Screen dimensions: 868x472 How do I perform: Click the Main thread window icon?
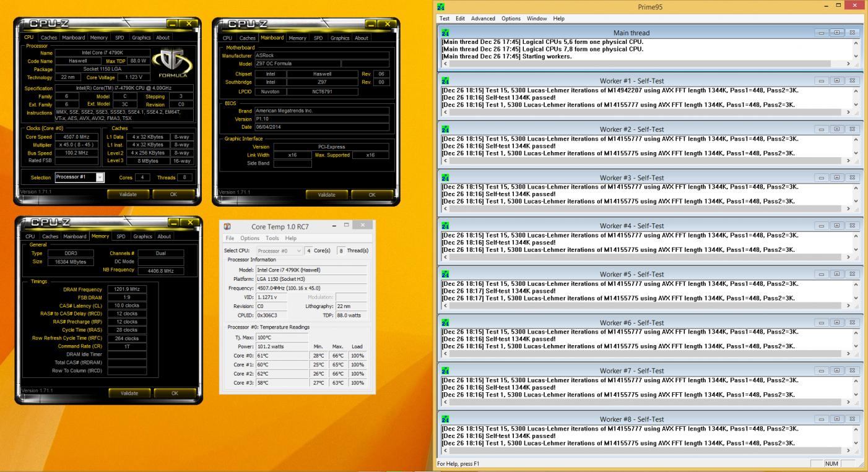(x=445, y=33)
